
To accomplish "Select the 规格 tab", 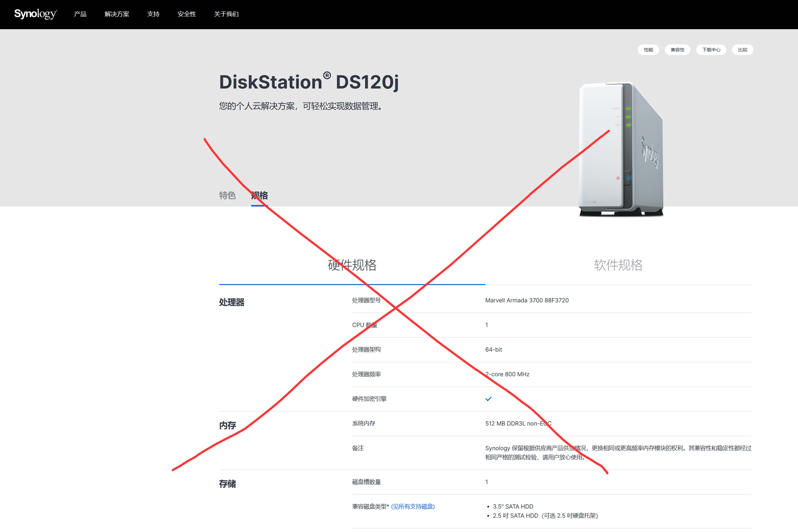I will click(x=260, y=195).
